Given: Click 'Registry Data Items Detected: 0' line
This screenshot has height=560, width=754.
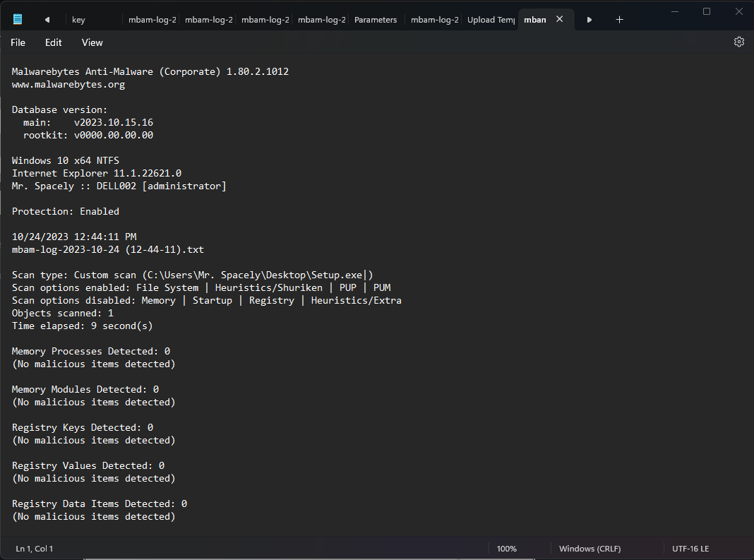Looking at the screenshot, I should click(x=100, y=504).
